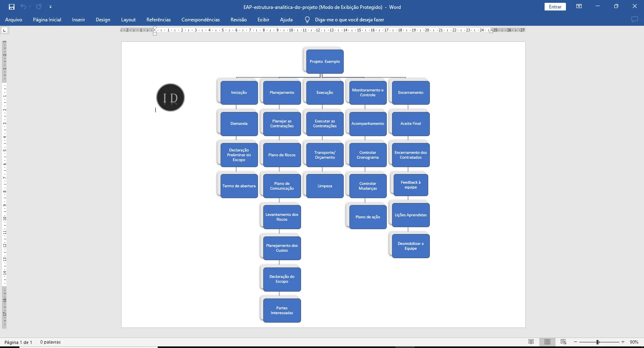644x348 pixels.
Task: Click the 90% zoom level button
Action: [x=634, y=342]
